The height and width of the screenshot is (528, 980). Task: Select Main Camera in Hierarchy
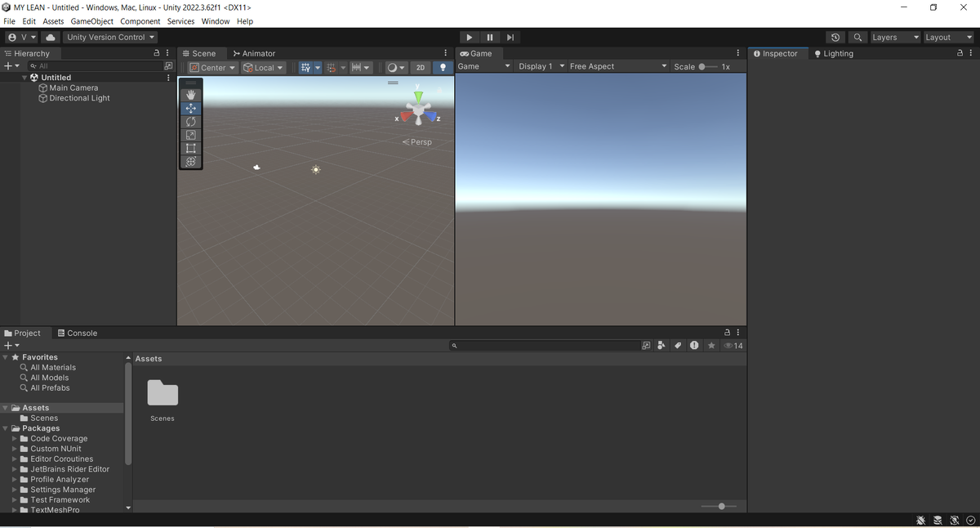pyautogui.click(x=73, y=87)
